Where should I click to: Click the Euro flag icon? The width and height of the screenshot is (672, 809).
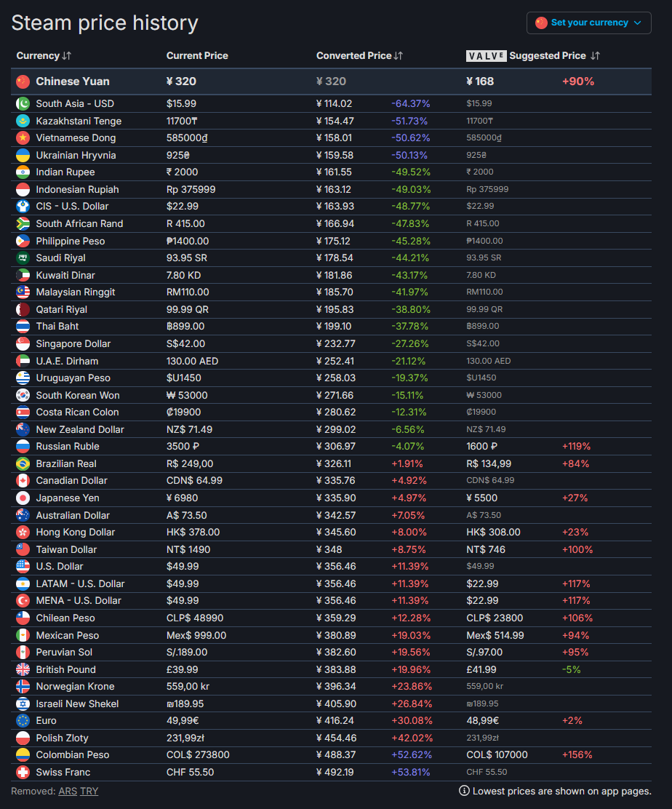(x=23, y=721)
